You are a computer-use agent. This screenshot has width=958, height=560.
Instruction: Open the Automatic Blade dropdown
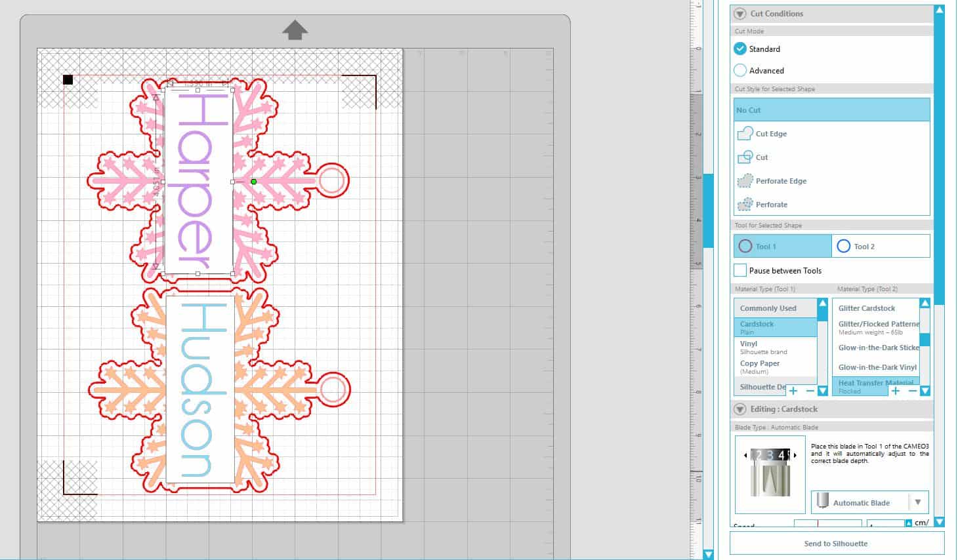pyautogui.click(x=917, y=502)
